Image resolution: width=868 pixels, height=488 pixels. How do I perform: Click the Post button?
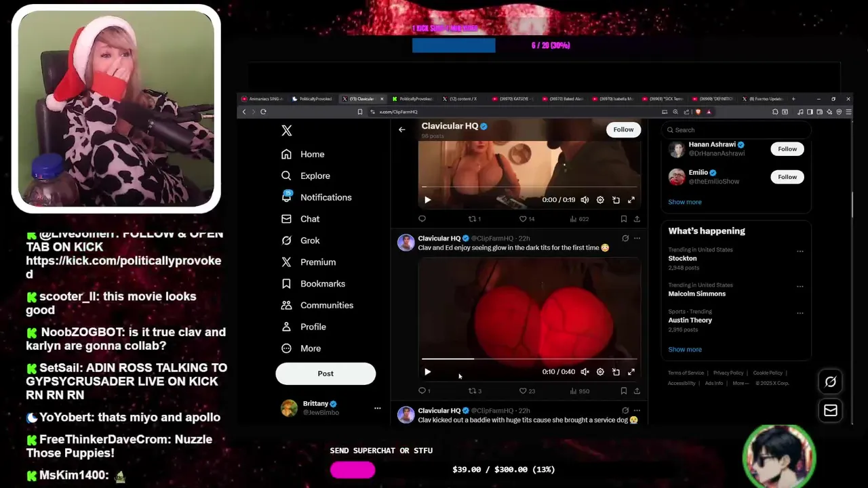pyautogui.click(x=325, y=373)
